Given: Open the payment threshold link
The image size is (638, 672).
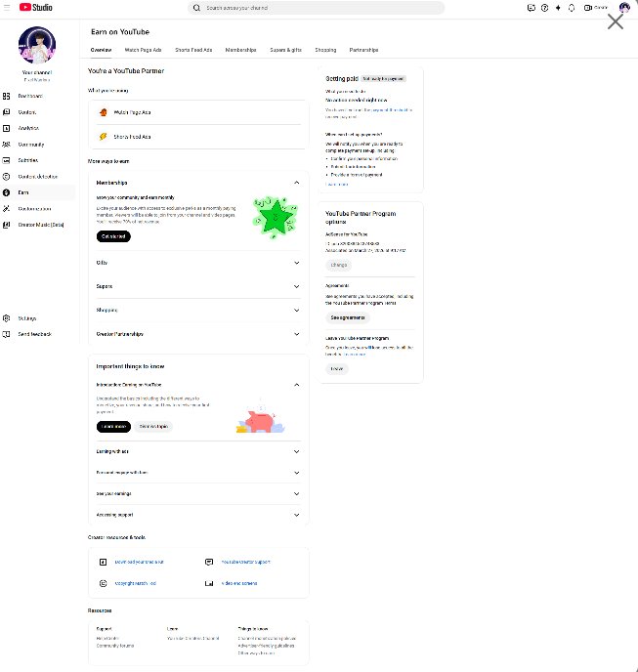Looking at the screenshot, I should click(x=389, y=110).
